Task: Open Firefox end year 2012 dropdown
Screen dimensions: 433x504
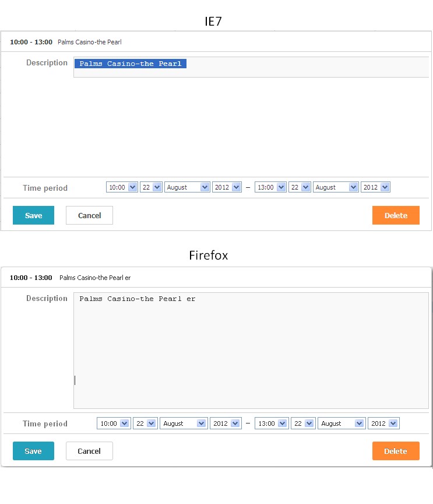Action: [x=384, y=423]
